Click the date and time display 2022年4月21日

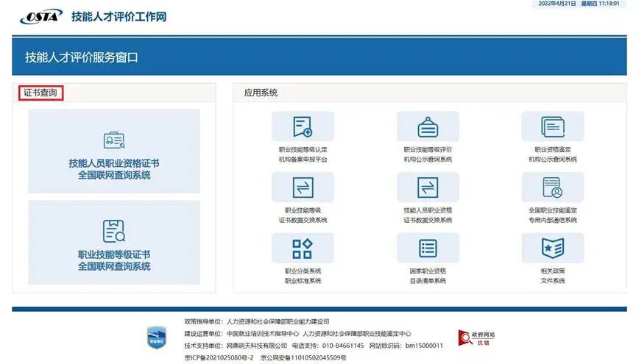(x=579, y=4)
